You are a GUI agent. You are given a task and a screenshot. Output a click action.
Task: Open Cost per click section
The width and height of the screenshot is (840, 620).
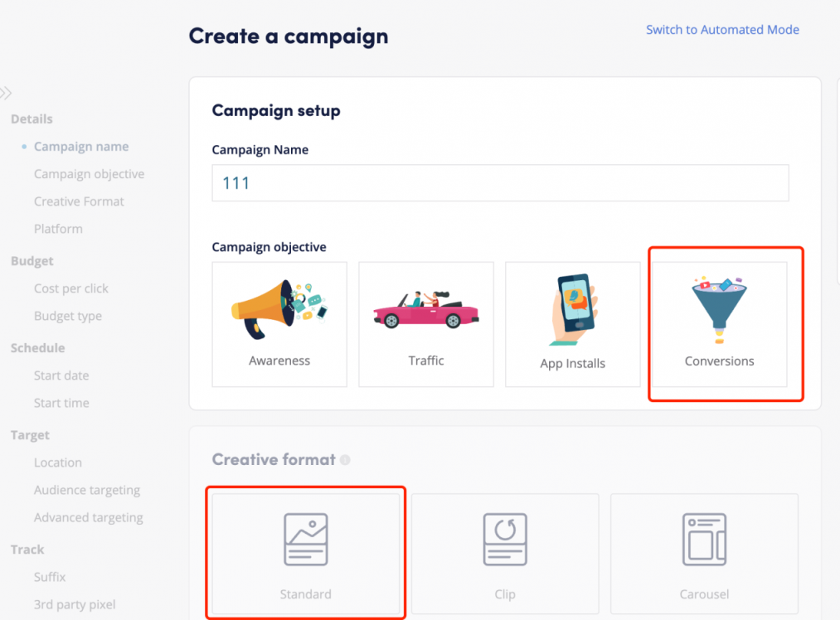(71, 288)
